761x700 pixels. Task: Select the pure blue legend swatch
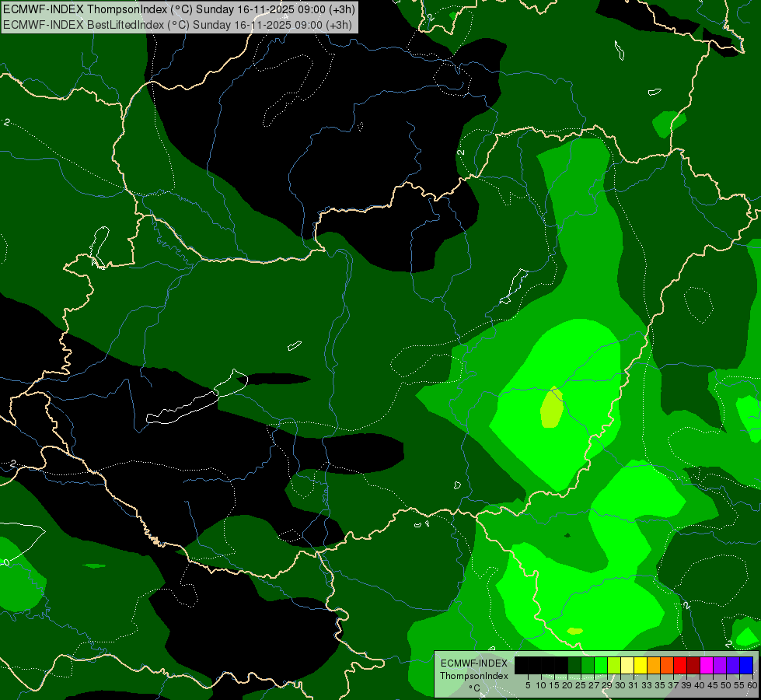[x=746, y=665]
